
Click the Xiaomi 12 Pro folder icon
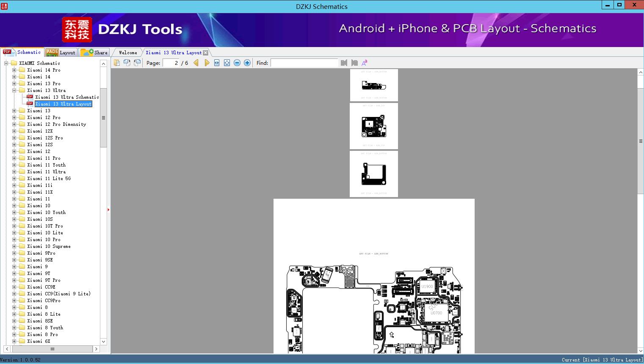(x=22, y=117)
